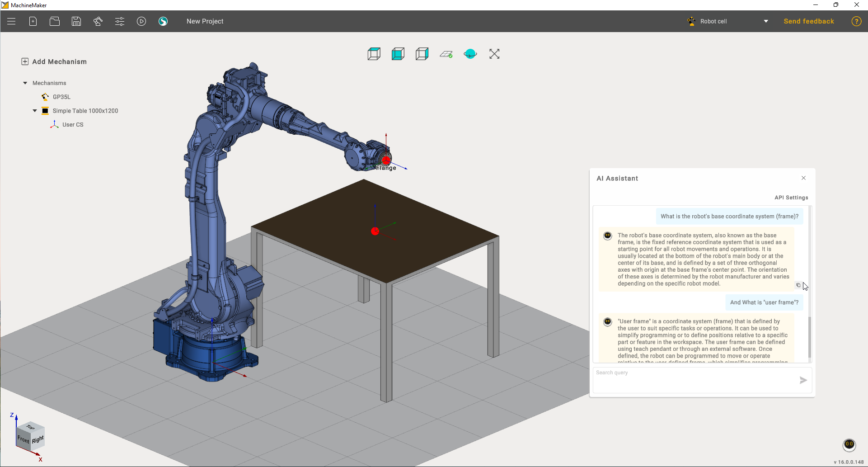This screenshot has height=467, width=868.
Task: Switch to front view cube
Action: (x=398, y=54)
